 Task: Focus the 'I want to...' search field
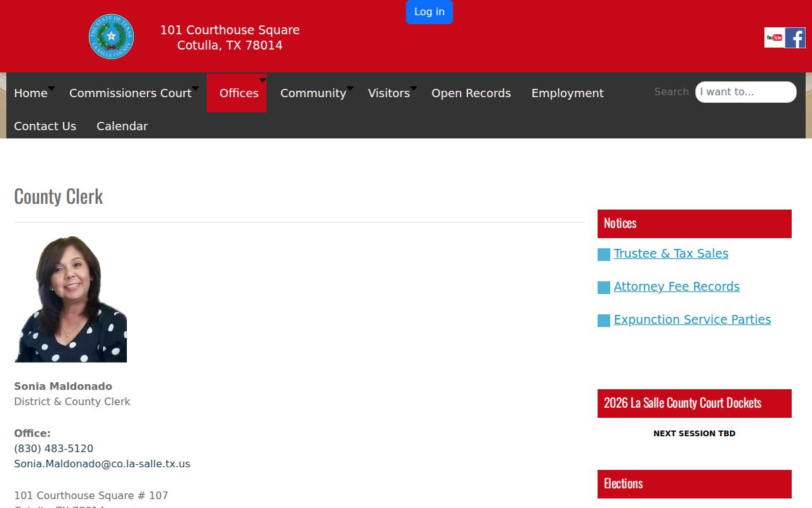pyautogui.click(x=745, y=92)
